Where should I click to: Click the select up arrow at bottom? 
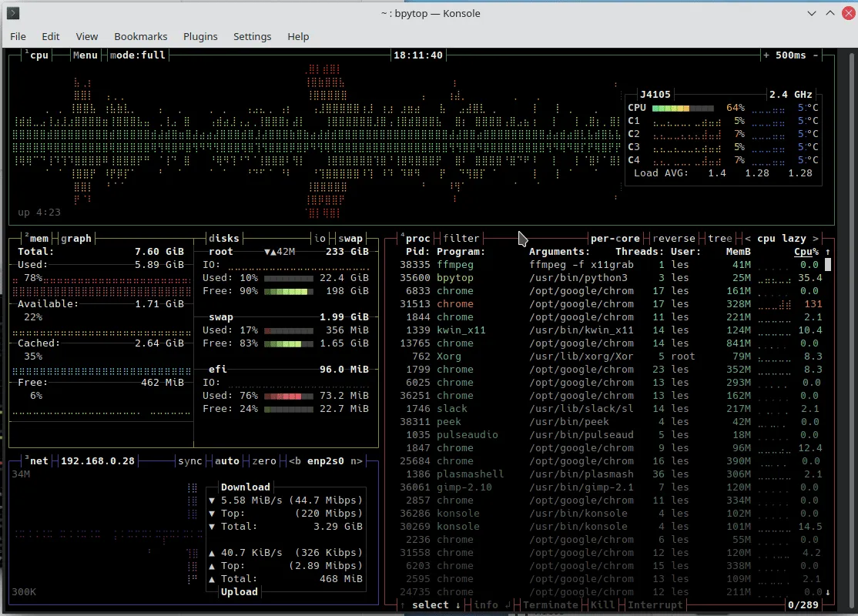(403, 605)
